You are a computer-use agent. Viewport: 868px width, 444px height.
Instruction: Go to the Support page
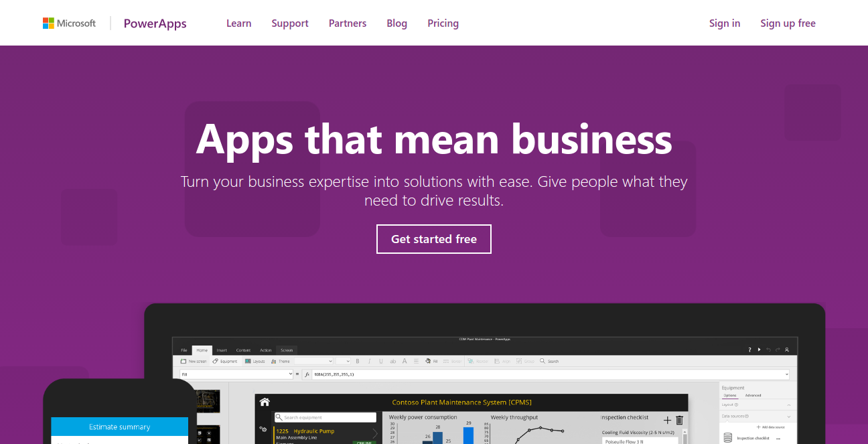[x=290, y=23]
